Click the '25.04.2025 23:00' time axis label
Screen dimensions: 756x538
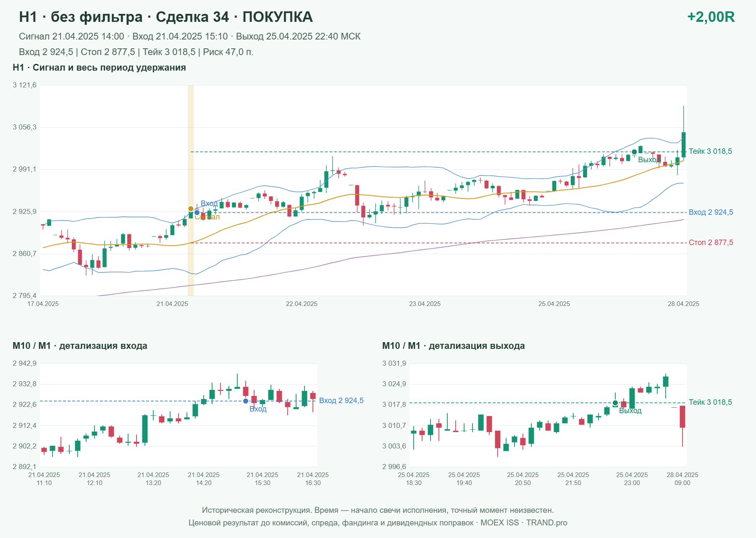tap(632, 479)
